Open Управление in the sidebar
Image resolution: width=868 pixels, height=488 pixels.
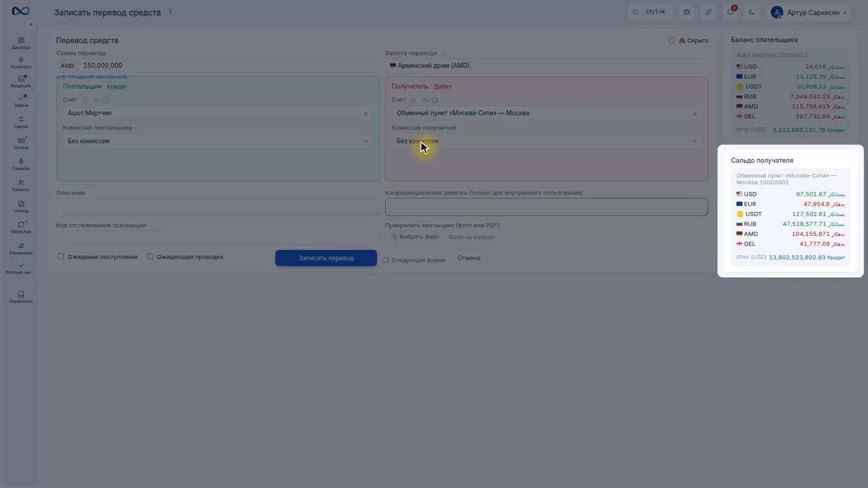[21, 248]
